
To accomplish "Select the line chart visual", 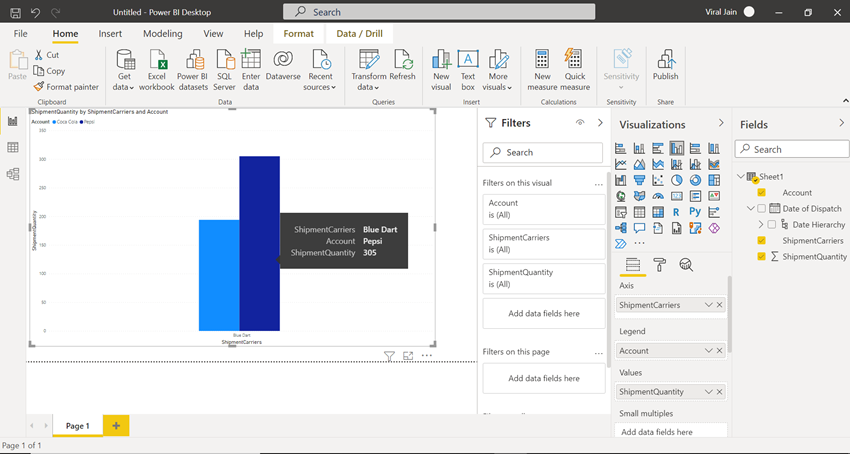I will click(x=621, y=164).
